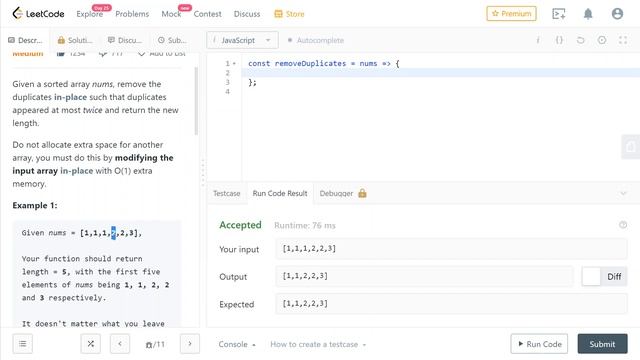Switch to the Description tab
The width and height of the screenshot is (640, 360).
tap(25, 40)
